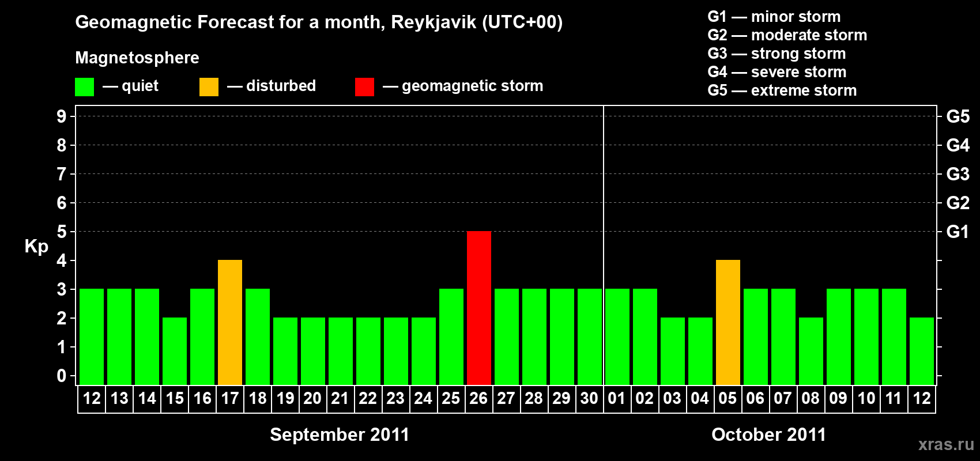Image resolution: width=980 pixels, height=461 pixels.
Task: Click the date label 26 on the axis
Action: pos(478,398)
